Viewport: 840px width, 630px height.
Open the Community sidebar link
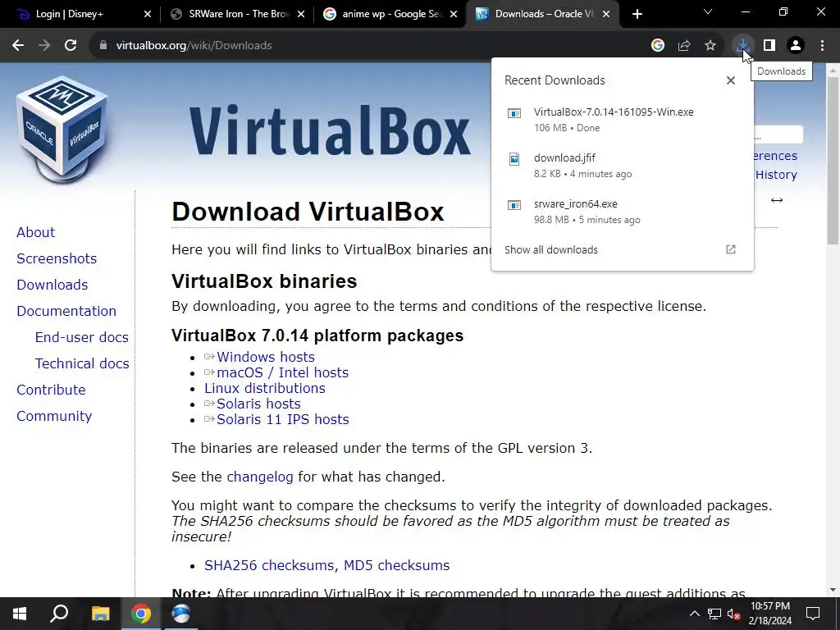coord(54,416)
